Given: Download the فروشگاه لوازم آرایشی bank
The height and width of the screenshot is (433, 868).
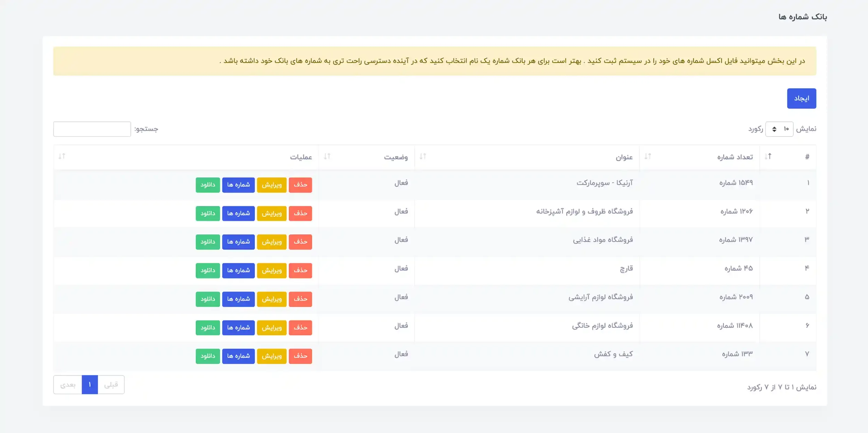Looking at the screenshot, I should click(x=208, y=299).
